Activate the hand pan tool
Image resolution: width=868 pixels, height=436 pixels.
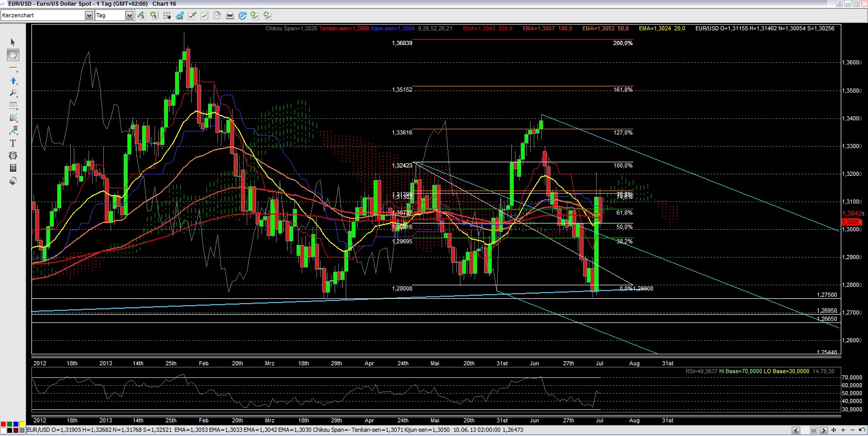coord(13,55)
